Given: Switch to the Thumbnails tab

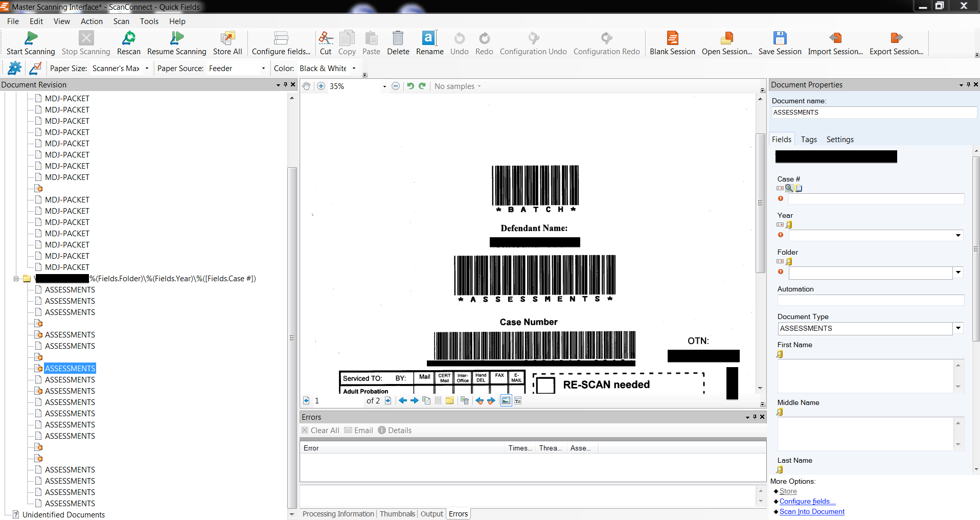Looking at the screenshot, I should (397, 514).
